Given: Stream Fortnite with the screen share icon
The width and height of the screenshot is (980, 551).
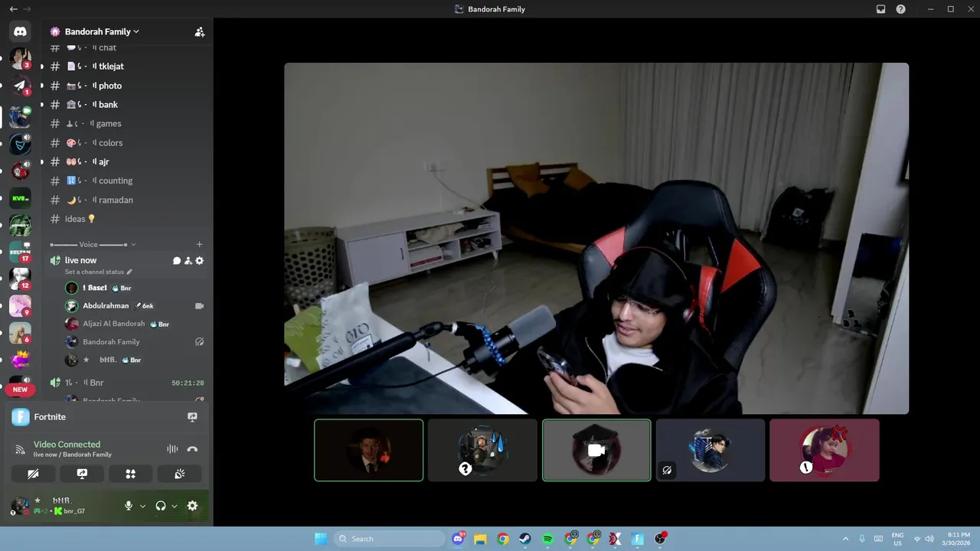Looking at the screenshot, I should click(192, 417).
